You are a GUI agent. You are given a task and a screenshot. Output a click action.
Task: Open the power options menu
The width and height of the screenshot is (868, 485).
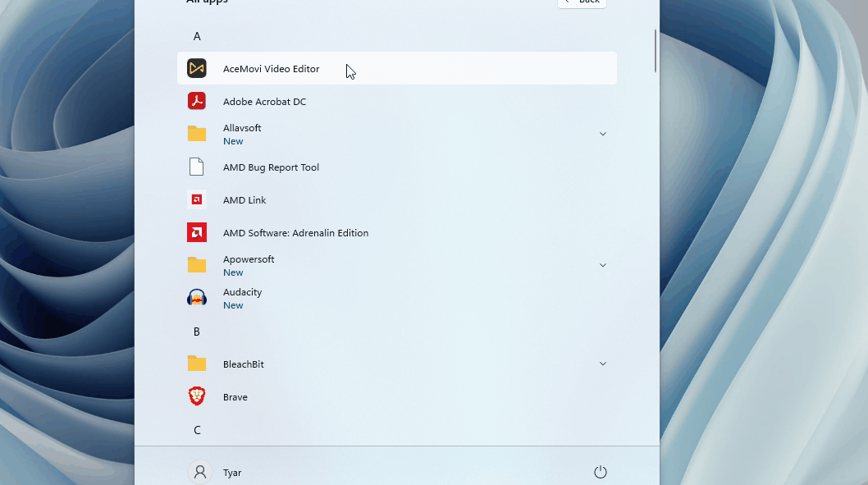(x=600, y=472)
